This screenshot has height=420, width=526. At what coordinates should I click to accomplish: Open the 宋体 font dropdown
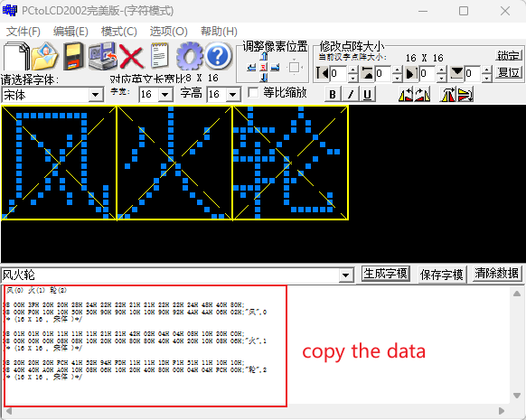coord(96,95)
